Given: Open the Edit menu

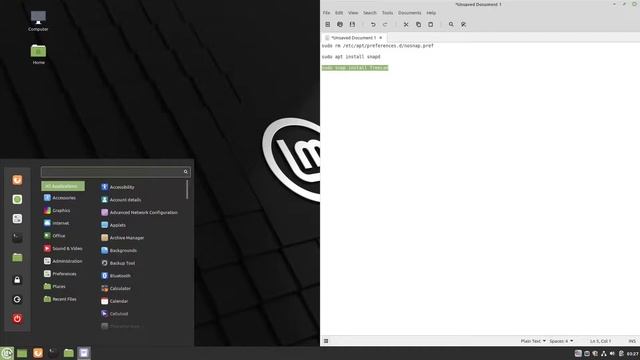Looking at the screenshot, I should (x=339, y=13).
